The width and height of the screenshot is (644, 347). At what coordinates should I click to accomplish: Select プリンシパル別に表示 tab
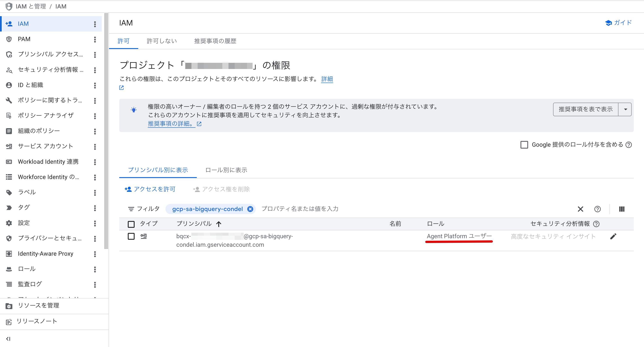pos(158,170)
